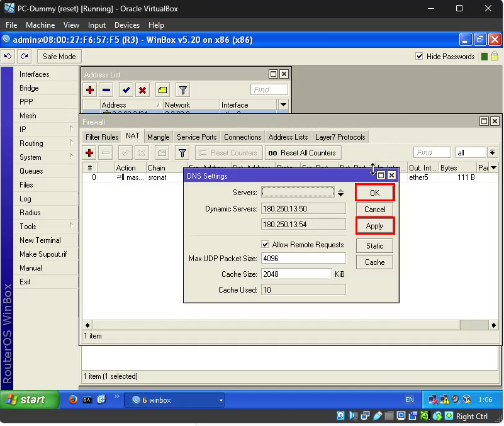The width and height of the screenshot is (504, 426).
Task: Open the Address List column dropdown arrow
Action: click(x=283, y=105)
